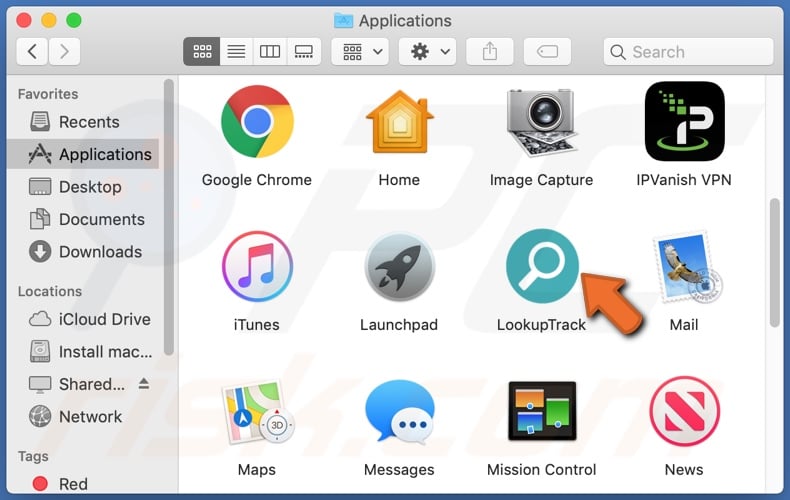790x500 pixels.
Task: Maximize the window with green button
Action: (74, 21)
